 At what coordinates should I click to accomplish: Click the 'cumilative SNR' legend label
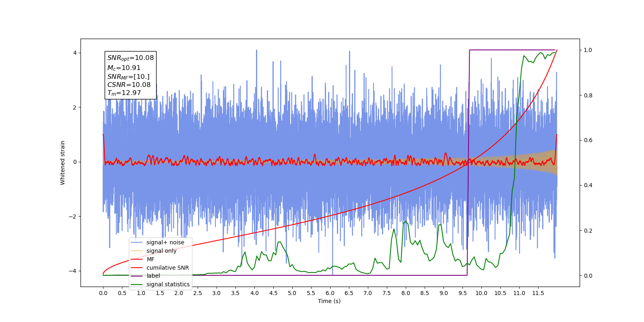click(167, 268)
